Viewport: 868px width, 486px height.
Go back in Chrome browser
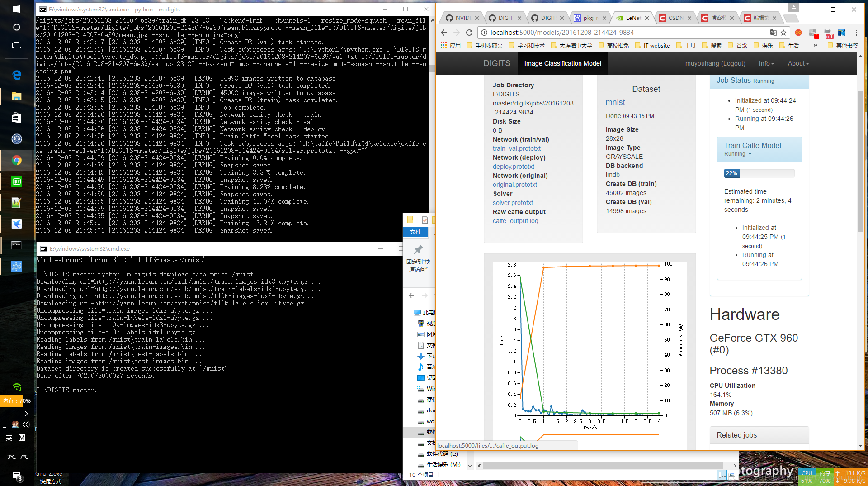click(x=444, y=33)
